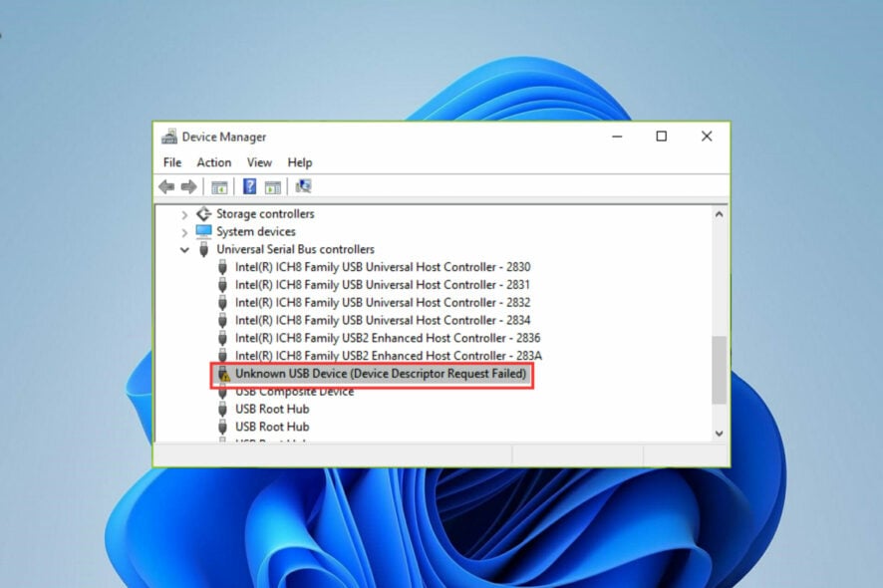Click the Action Pane toolbar icon
Viewport: 883px width, 588px height.
(x=272, y=187)
